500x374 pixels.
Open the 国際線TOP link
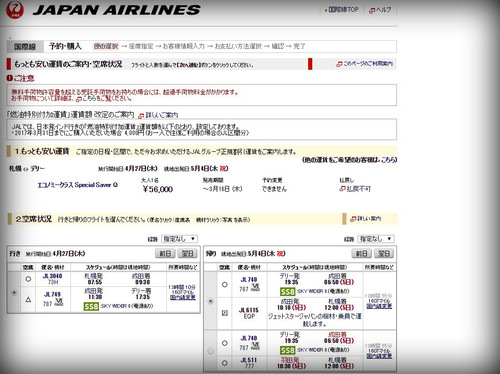pyautogui.click(x=342, y=10)
